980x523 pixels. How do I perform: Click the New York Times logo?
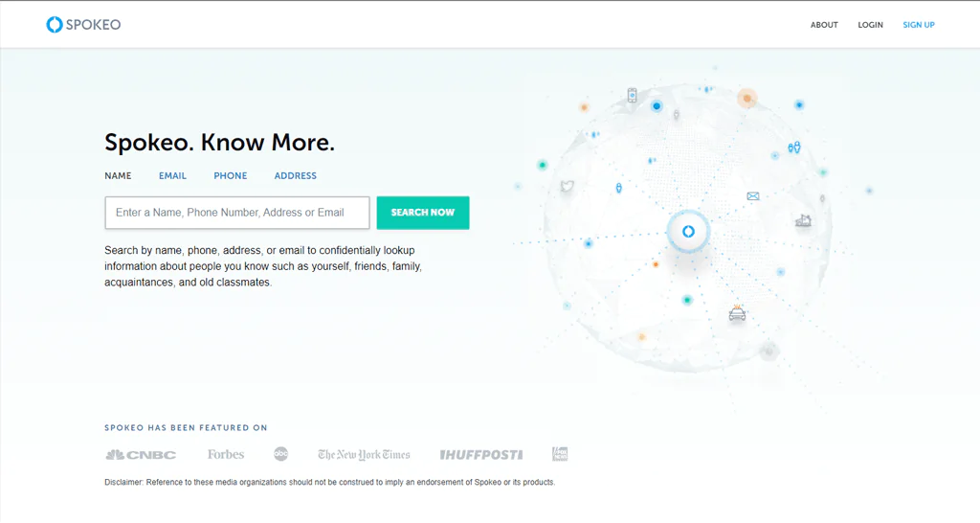click(x=364, y=455)
